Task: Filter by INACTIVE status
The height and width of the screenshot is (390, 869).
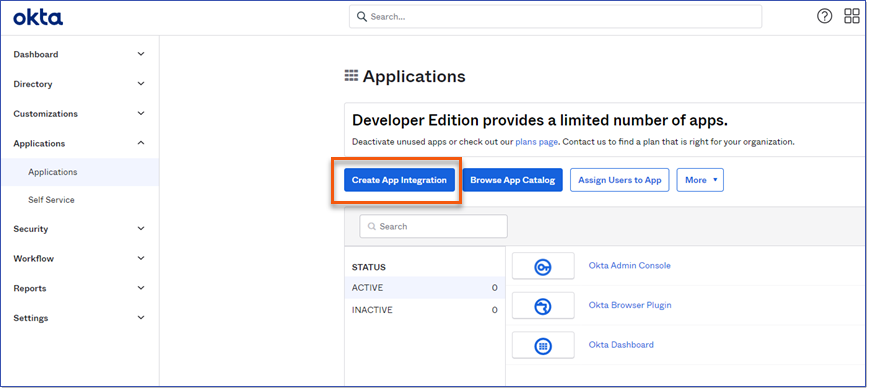Action: point(425,310)
